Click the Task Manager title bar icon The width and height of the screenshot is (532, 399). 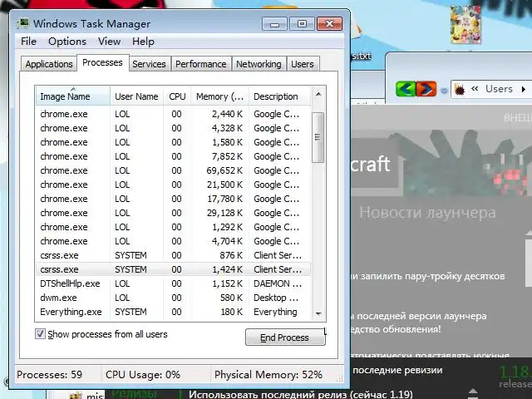[x=22, y=24]
